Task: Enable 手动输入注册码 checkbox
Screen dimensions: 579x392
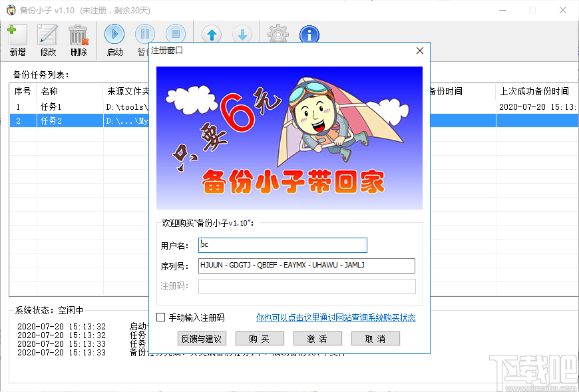Action: pyautogui.click(x=160, y=318)
